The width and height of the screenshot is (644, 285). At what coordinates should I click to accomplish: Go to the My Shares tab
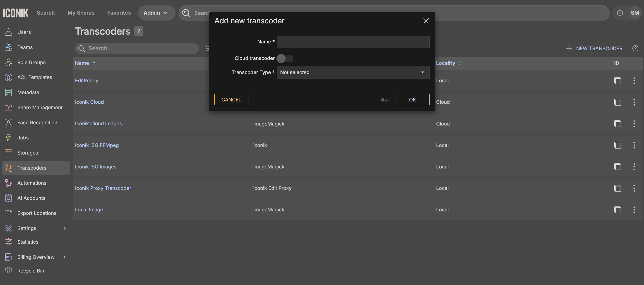[x=81, y=13]
